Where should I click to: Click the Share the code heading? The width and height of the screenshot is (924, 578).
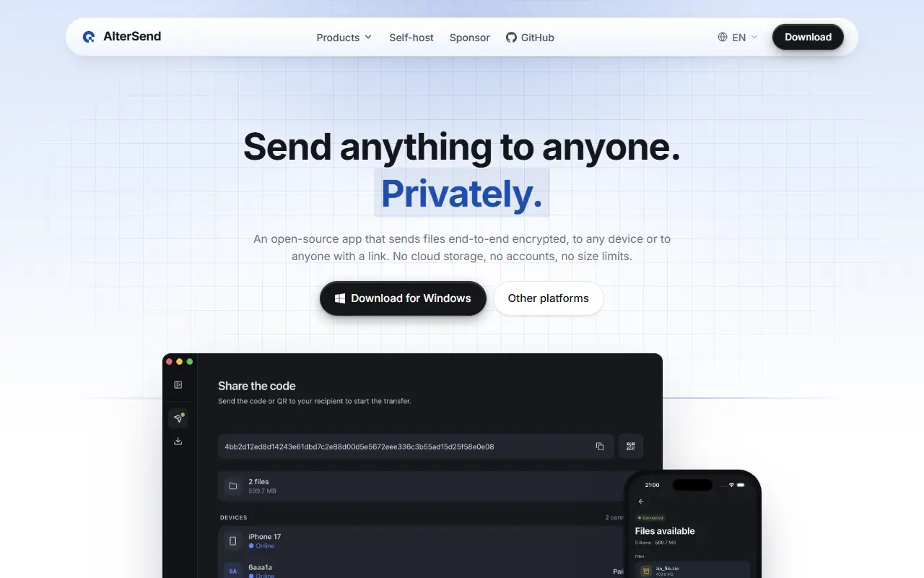click(x=257, y=386)
